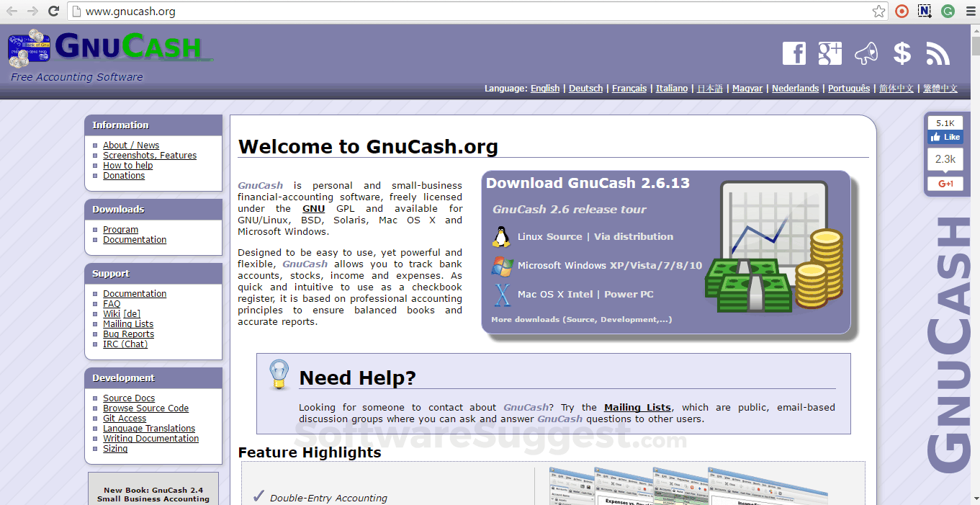Image resolution: width=980 pixels, height=505 pixels.
Task: Click the Linux penguin download icon
Action: (502, 236)
